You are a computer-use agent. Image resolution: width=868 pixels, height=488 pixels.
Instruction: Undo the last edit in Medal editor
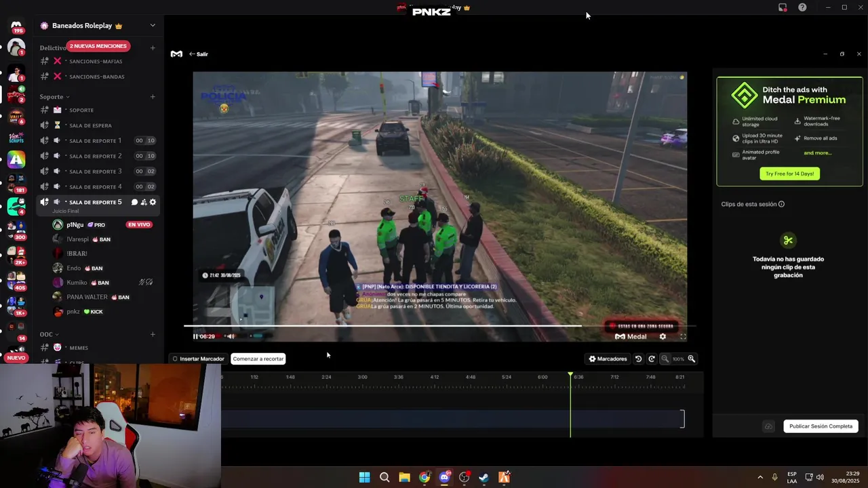pyautogui.click(x=638, y=359)
